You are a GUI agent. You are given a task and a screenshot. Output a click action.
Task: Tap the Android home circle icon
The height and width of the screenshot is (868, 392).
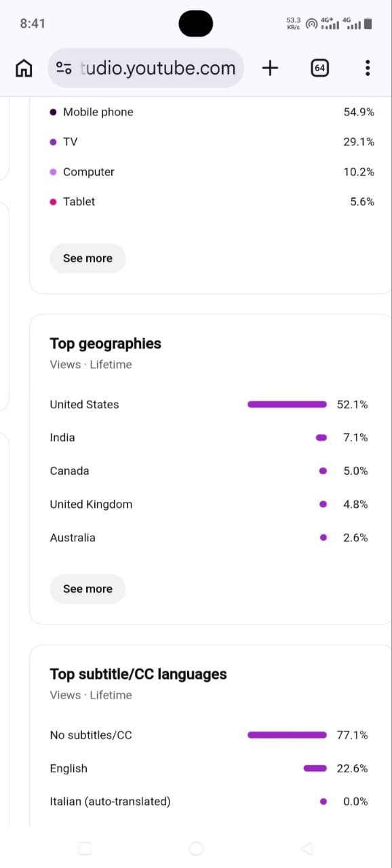tap(196, 848)
